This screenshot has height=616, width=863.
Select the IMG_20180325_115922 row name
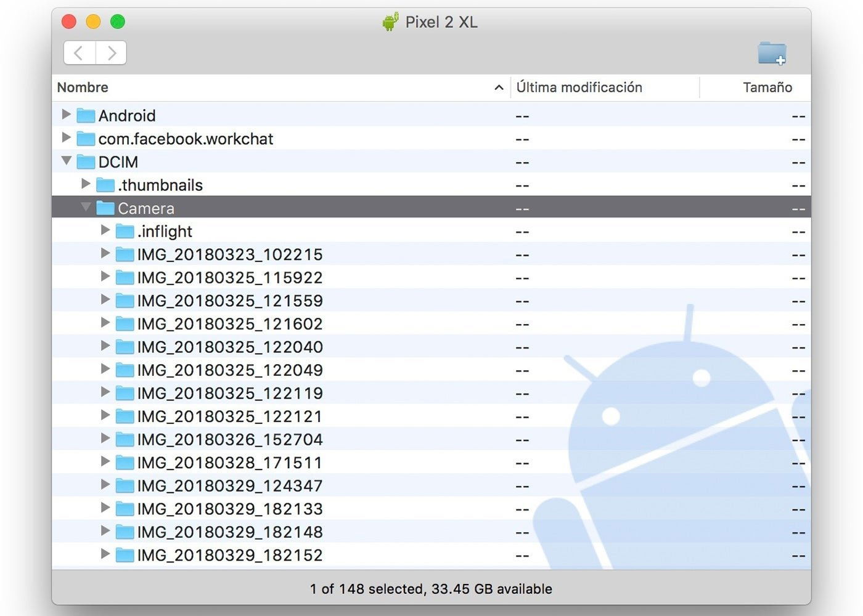230,277
